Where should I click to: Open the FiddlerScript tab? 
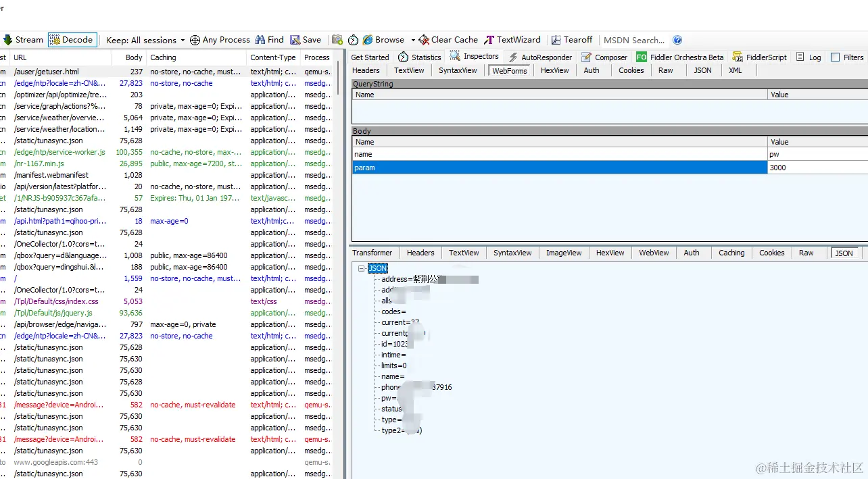(759, 57)
